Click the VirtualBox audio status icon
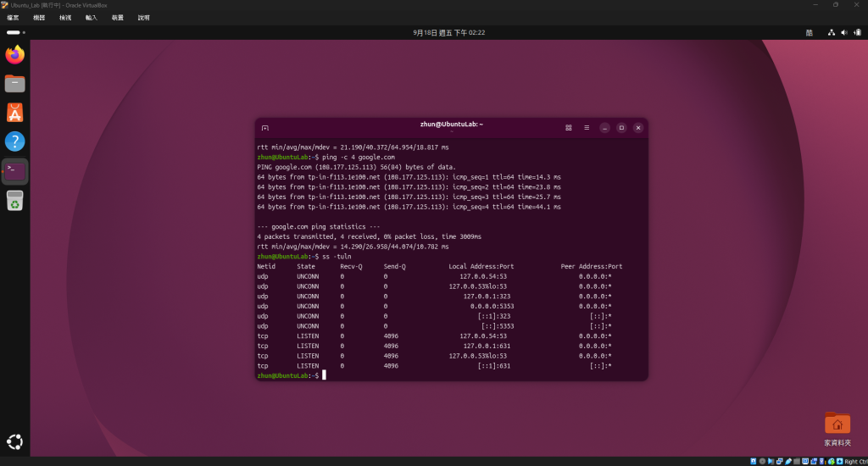Screen dimensions: 868x466 771,461
